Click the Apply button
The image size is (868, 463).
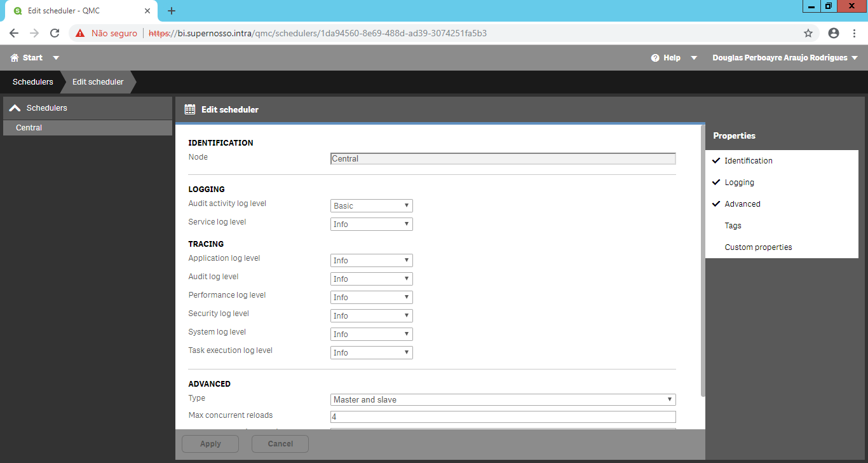[x=211, y=444]
